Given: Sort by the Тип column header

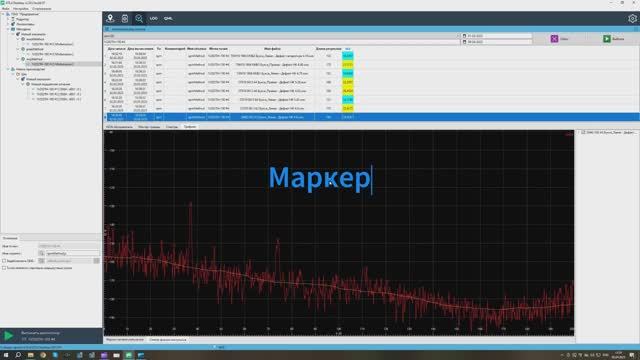Looking at the screenshot, I should (159, 49).
